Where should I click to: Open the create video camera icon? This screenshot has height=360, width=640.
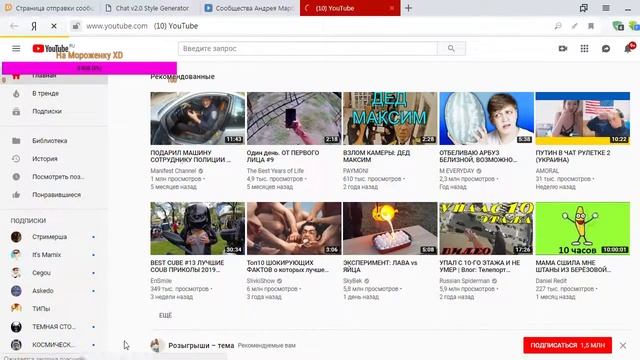click(x=563, y=49)
